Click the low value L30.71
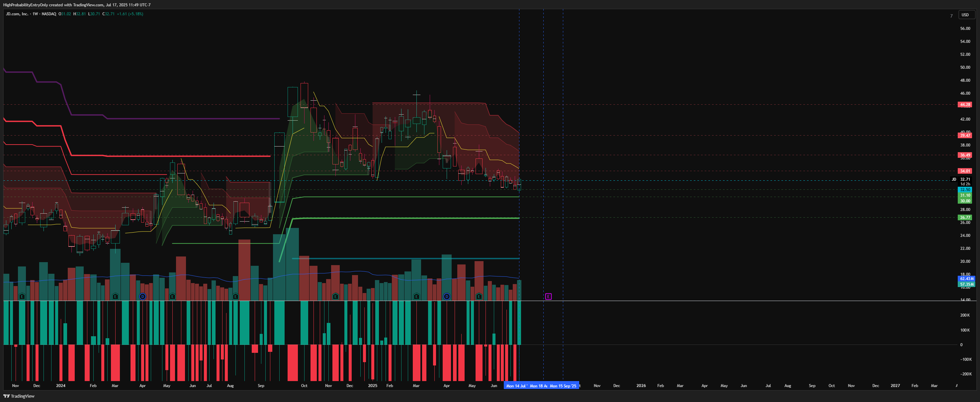The image size is (980, 402). click(x=94, y=14)
